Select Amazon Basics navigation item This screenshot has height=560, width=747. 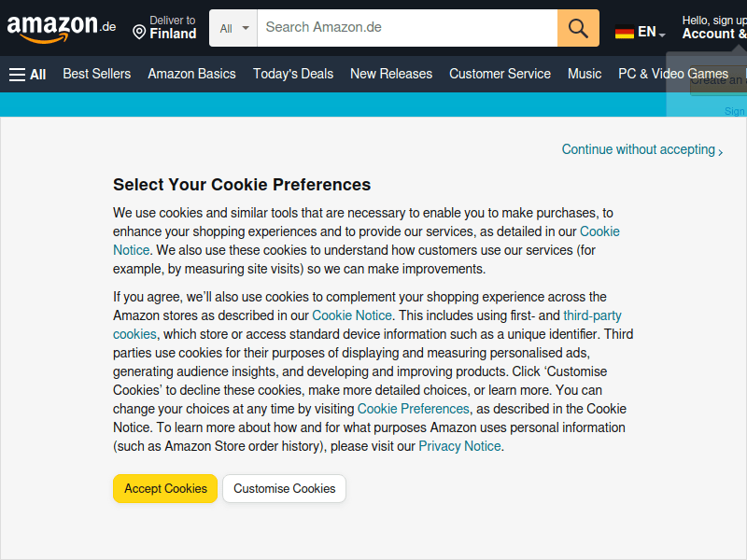pos(191,74)
